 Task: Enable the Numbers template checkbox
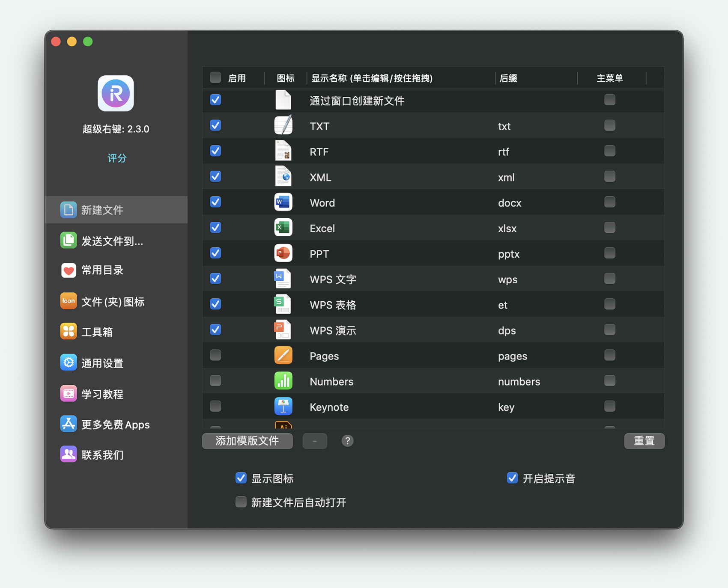point(215,381)
